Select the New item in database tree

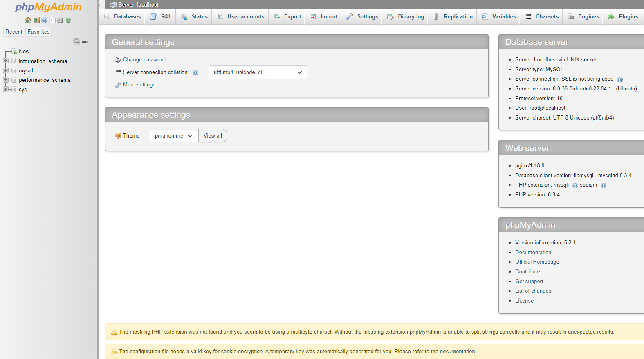tap(24, 52)
